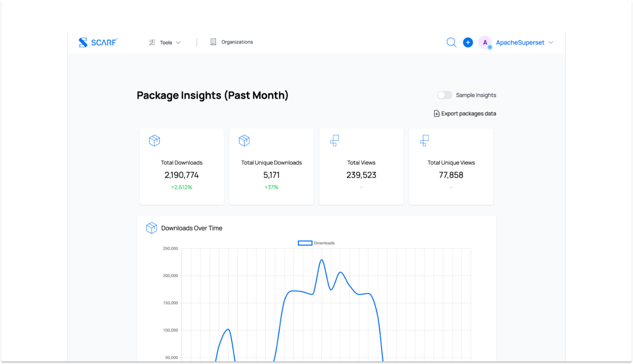This screenshot has width=633, height=364.
Task: Enable the Sample Insights toggle
Action: coord(444,95)
